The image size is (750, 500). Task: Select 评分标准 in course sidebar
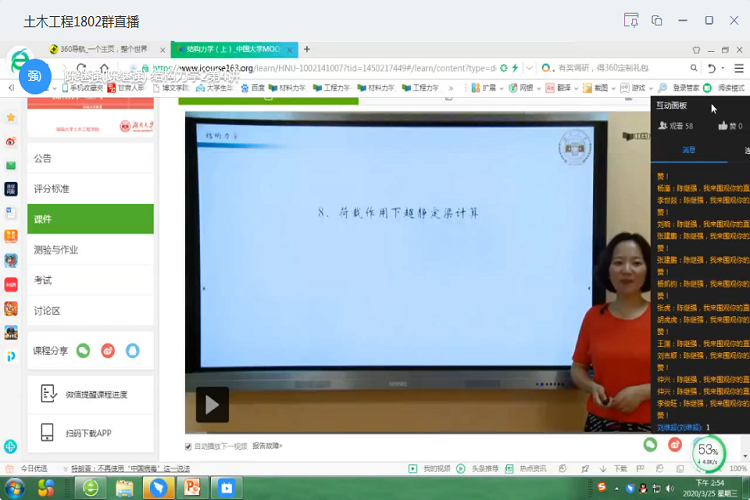pyautogui.click(x=52, y=189)
